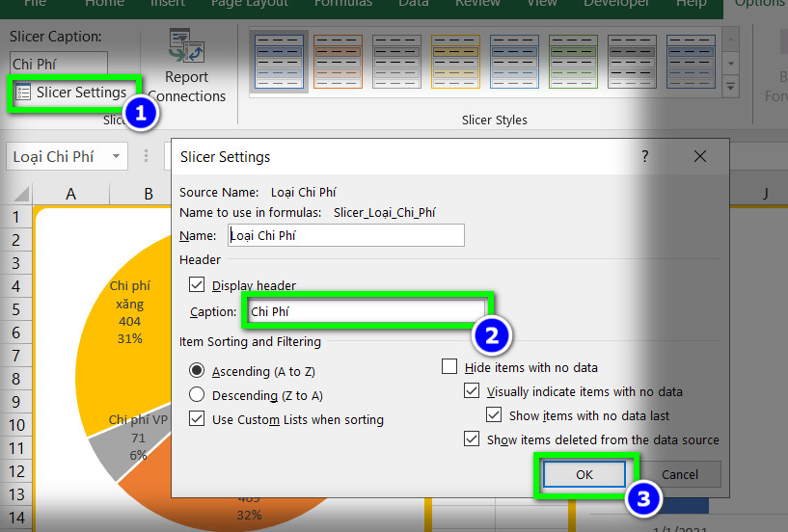The height and width of the screenshot is (532, 788).
Task: Expand the Slicer Styles gallery
Action: coord(731,87)
